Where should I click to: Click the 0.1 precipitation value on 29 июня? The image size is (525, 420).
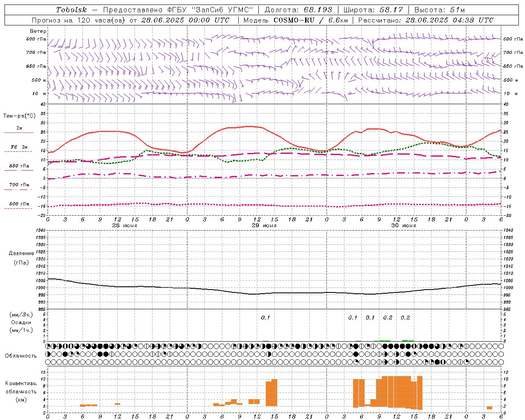[265, 317]
